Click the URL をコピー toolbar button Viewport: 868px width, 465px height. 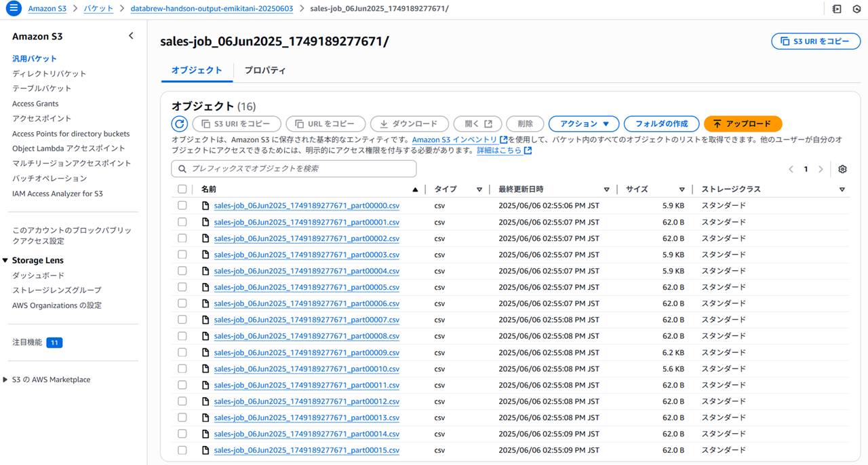(x=325, y=124)
